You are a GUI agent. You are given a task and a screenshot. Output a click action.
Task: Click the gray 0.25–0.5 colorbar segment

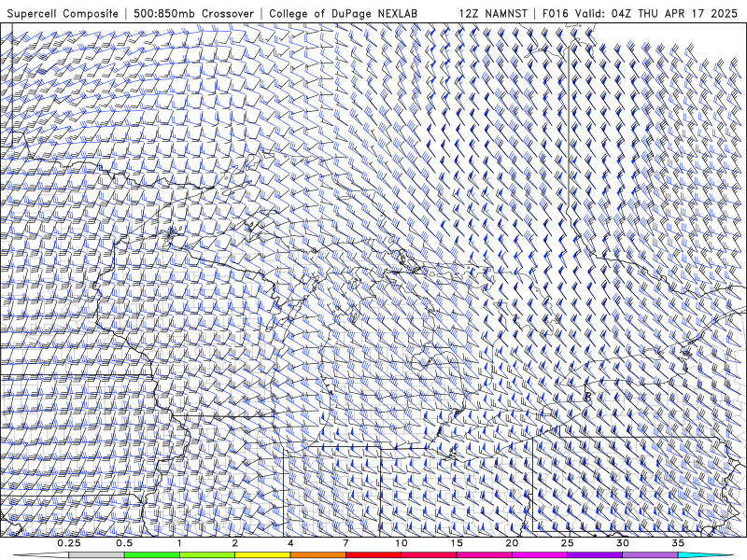click(96, 555)
